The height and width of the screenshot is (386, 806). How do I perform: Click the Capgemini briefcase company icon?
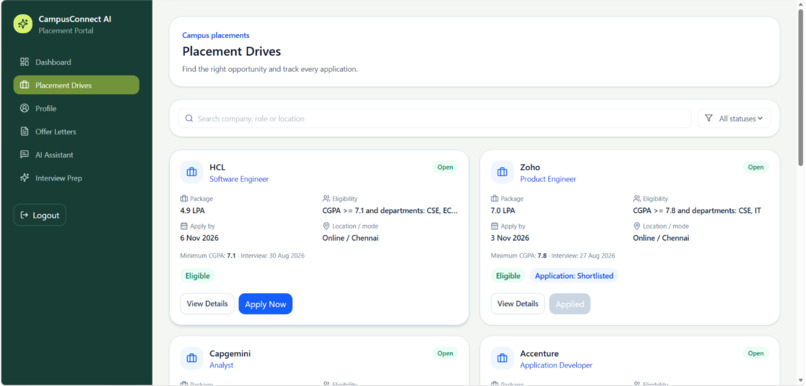tap(192, 358)
